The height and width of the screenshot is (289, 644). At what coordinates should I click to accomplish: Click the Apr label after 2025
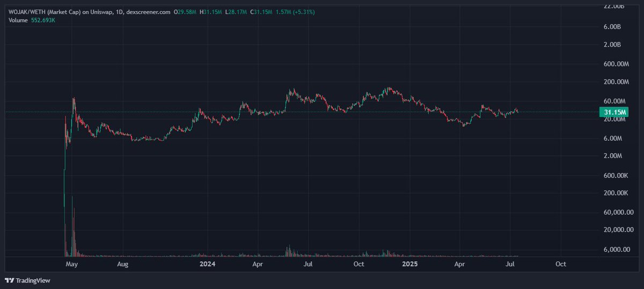click(459, 264)
